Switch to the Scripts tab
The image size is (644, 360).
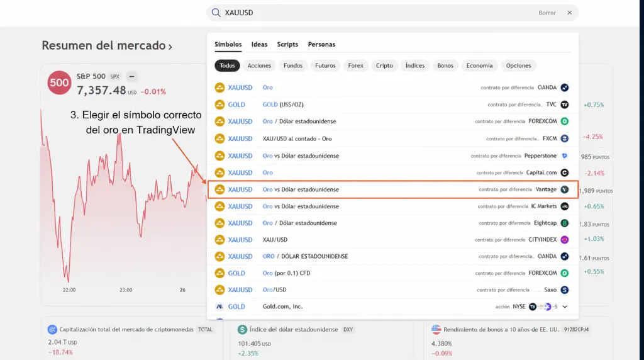pos(287,45)
